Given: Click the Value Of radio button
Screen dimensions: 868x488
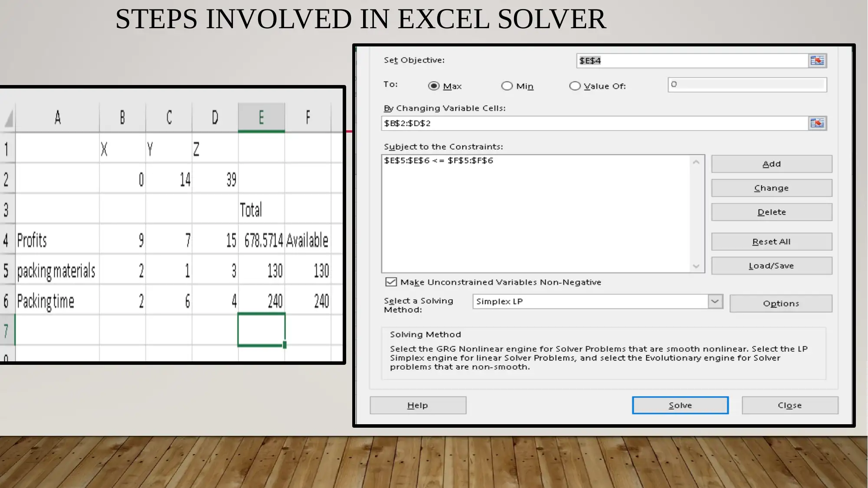Looking at the screenshot, I should pos(574,86).
